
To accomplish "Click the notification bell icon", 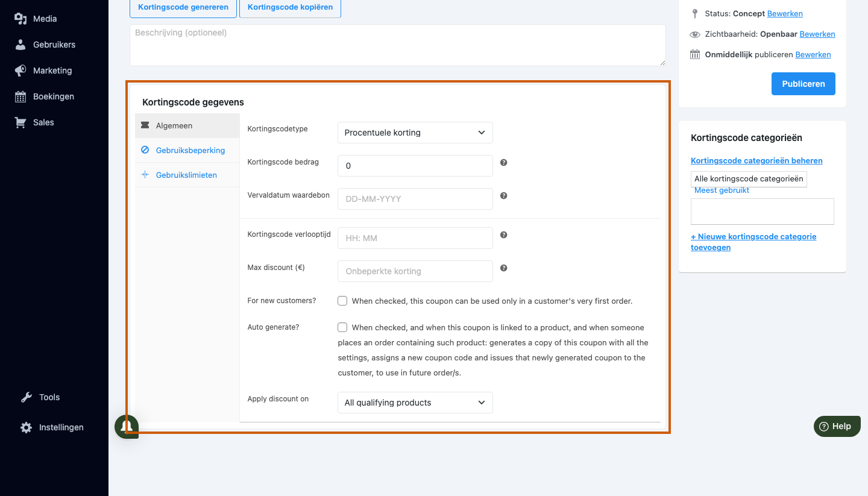I will pyautogui.click(x=127, y=427).
